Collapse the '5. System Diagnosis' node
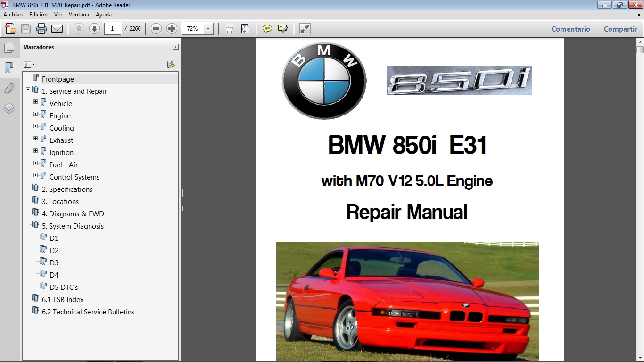644x362 pixels. [28, 224]
